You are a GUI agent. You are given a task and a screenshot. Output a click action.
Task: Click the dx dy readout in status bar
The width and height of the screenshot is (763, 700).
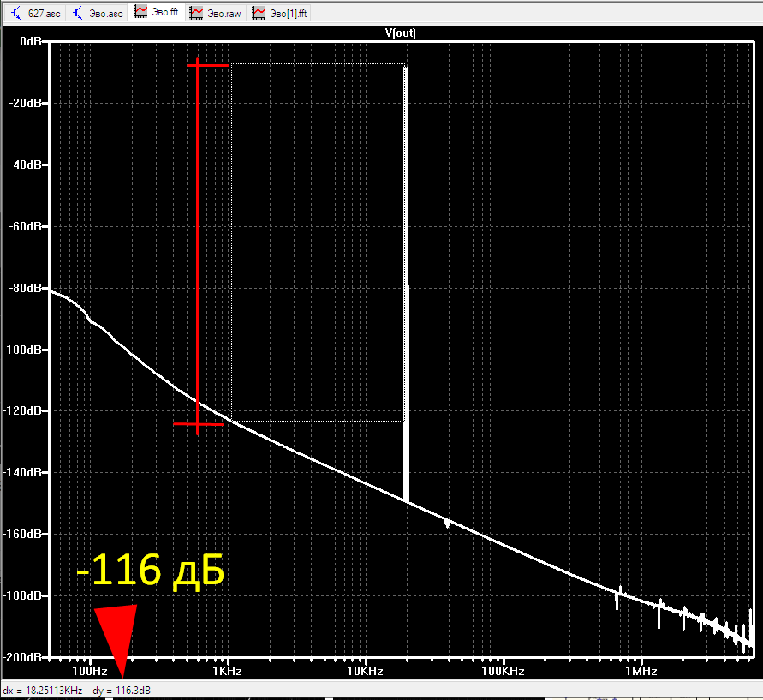point(77,691)
